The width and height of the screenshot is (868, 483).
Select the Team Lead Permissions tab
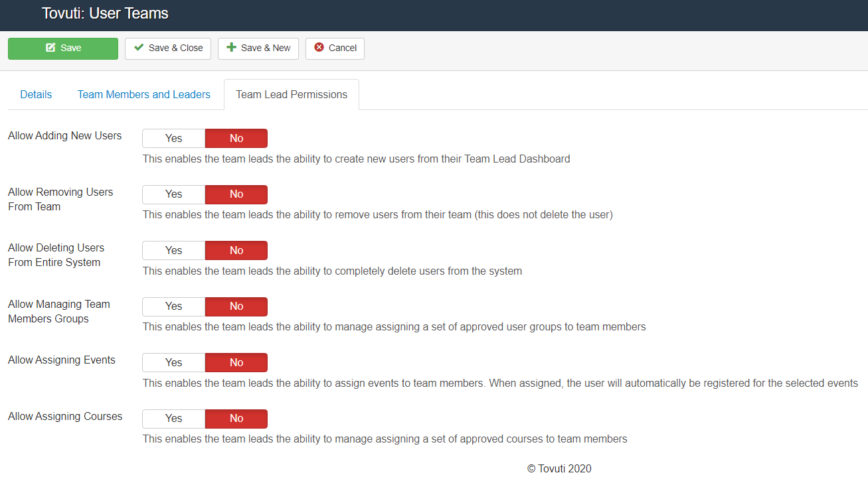coord(292,94)
